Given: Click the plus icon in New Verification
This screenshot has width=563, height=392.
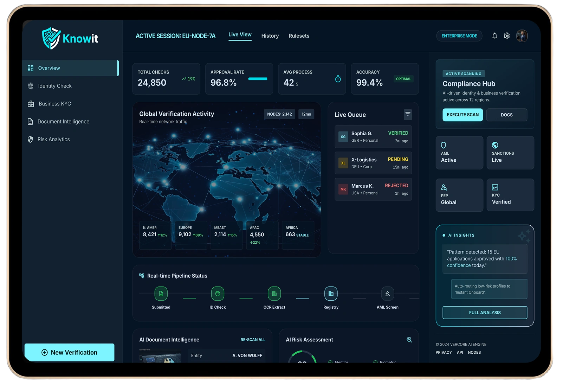Looking at the screenshot, I should [x=45, y=353].
